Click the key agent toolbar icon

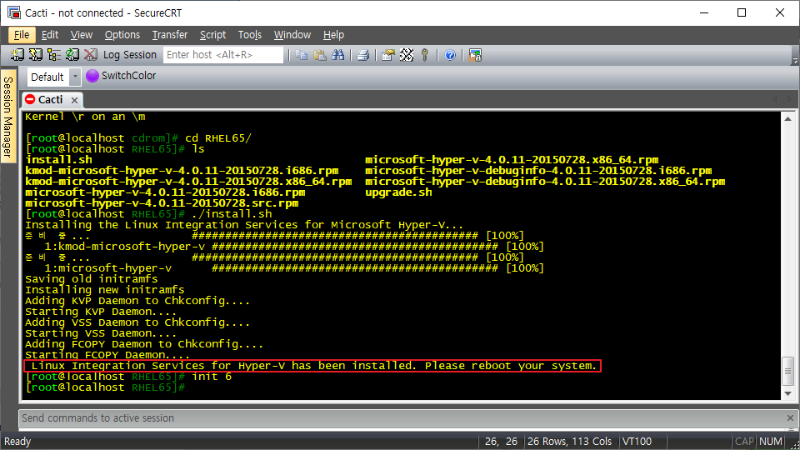[425, 55]
